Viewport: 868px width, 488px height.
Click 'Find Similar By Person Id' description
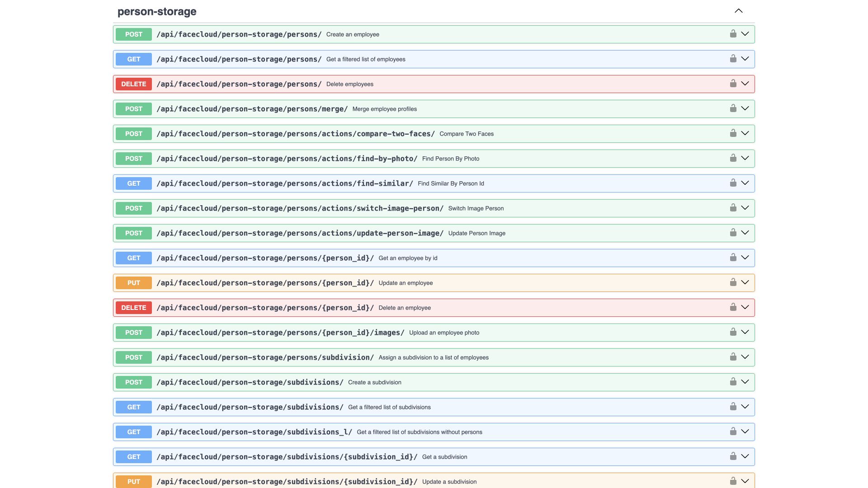pos(451,183)
